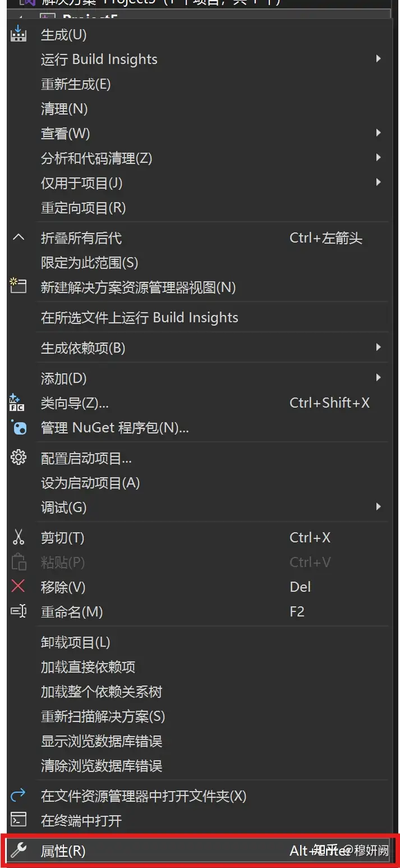
Task: Expand the 添加(D) submenu arrow
Action: coord(378,377)
